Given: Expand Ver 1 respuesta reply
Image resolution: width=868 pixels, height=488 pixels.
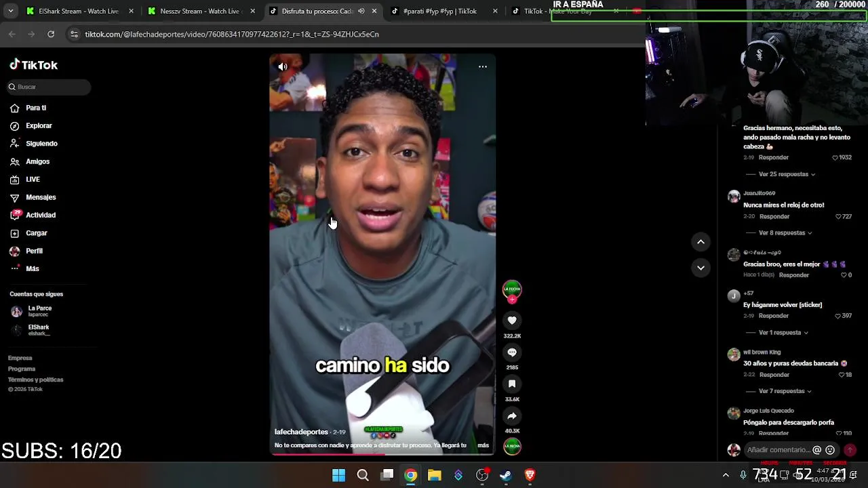Looking at the screenshot, I should [x=783, y=333].
